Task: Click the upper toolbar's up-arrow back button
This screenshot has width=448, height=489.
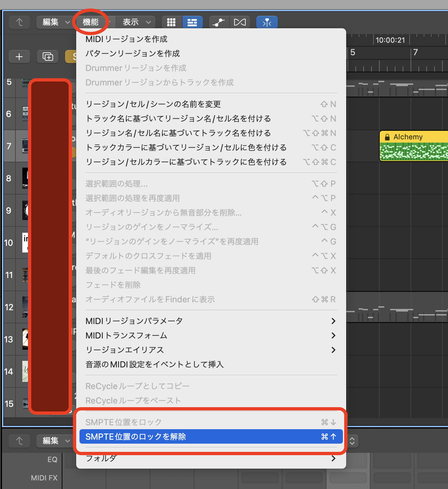Action: click(19, 22)
